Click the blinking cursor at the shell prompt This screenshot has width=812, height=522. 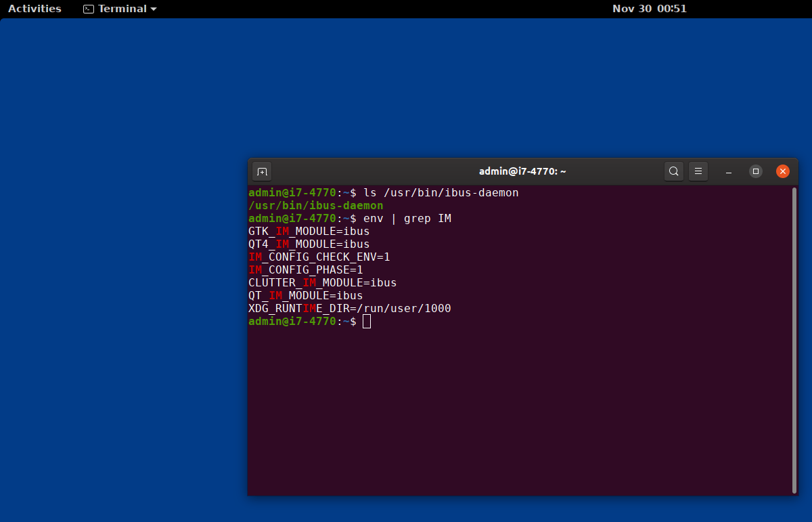click(366, 321)
